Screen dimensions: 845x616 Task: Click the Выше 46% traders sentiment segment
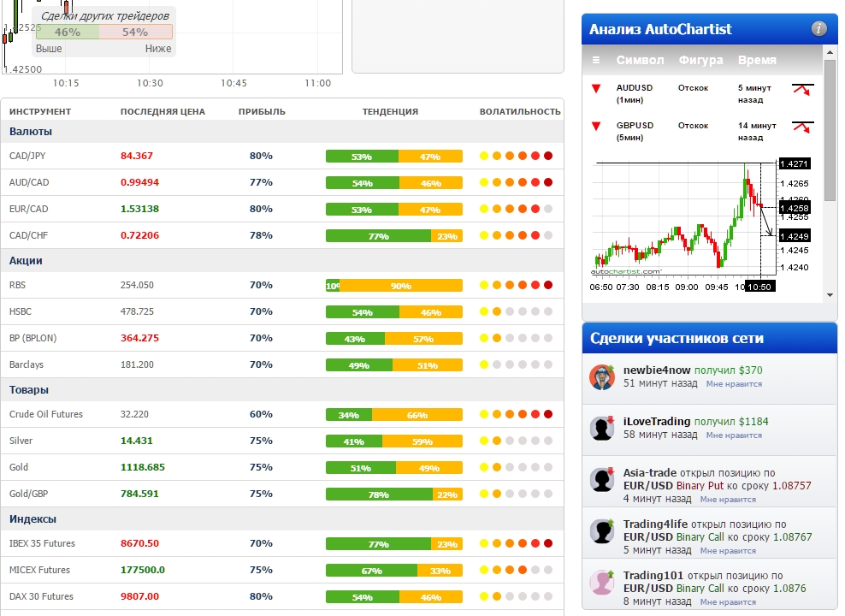(x=68, y=32)
